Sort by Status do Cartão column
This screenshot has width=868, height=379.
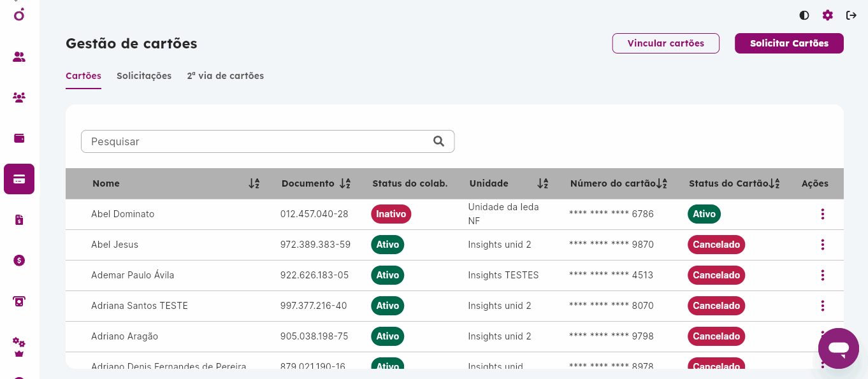click(774, 183)
